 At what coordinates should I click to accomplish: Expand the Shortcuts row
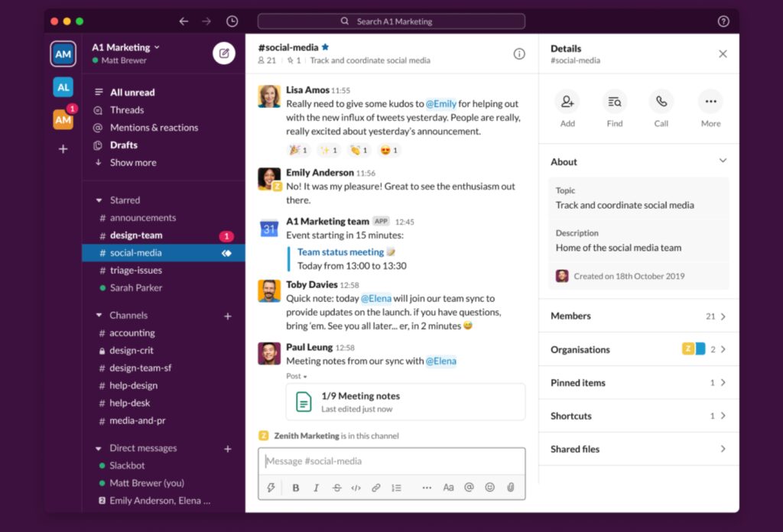click(638, 416)
